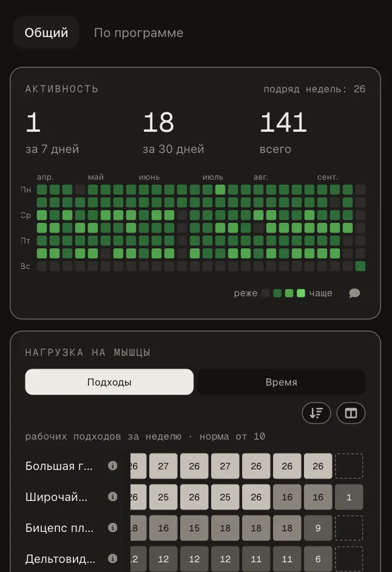Select the Время segment
The width and height of the screenshot is (392, 572).
click(281, 382)
